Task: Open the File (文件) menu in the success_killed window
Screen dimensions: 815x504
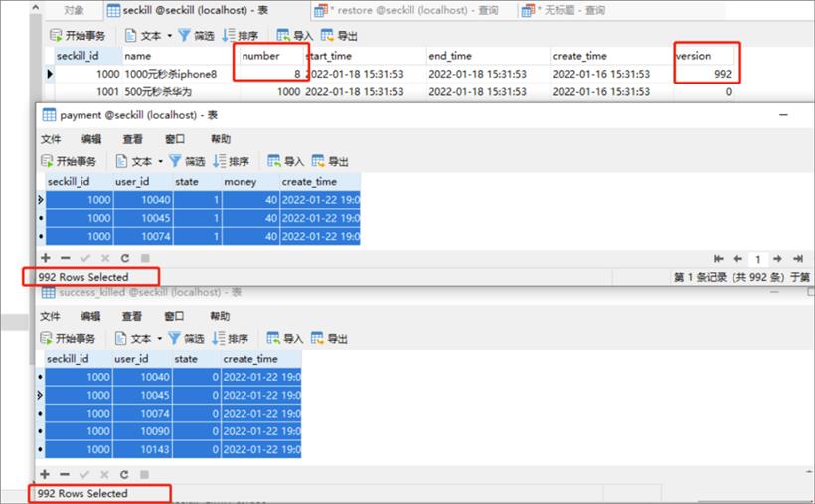Action: pos(50,316)
